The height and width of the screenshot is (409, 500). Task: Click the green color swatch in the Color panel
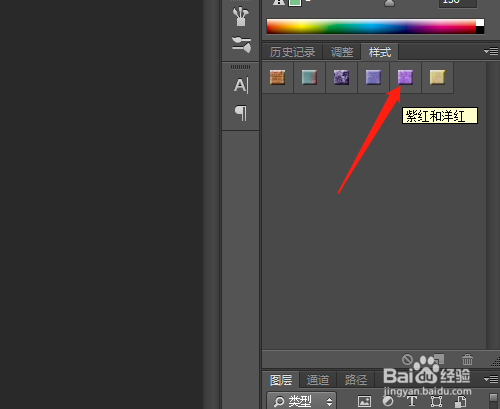(x=295, y=3)
